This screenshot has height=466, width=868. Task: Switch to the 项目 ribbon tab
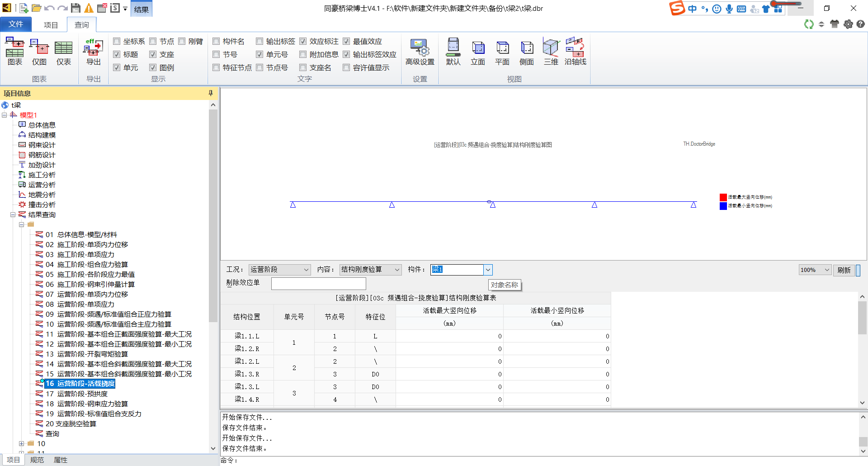tap(51, 25)
